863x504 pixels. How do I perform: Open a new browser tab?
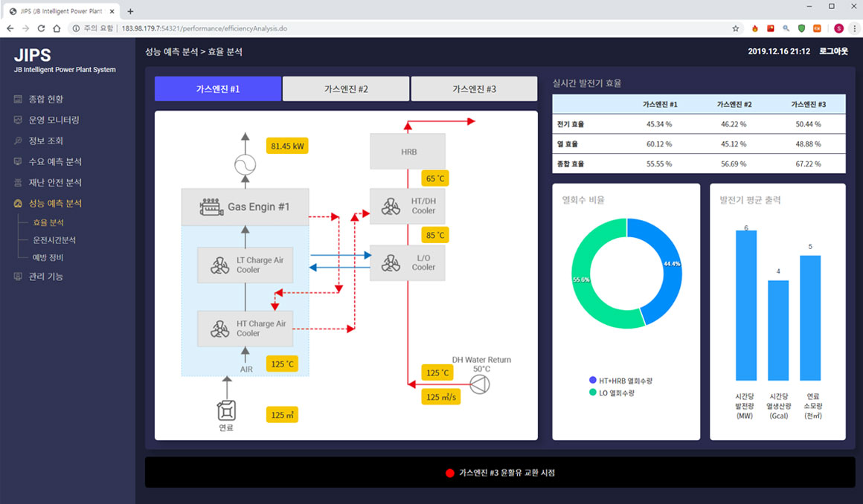click(130, 11)
